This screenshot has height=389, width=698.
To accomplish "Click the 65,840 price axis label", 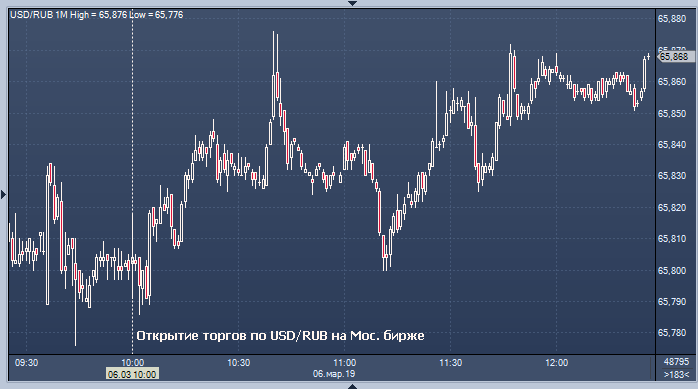I will pyautogui.click(x=672, y=145).
